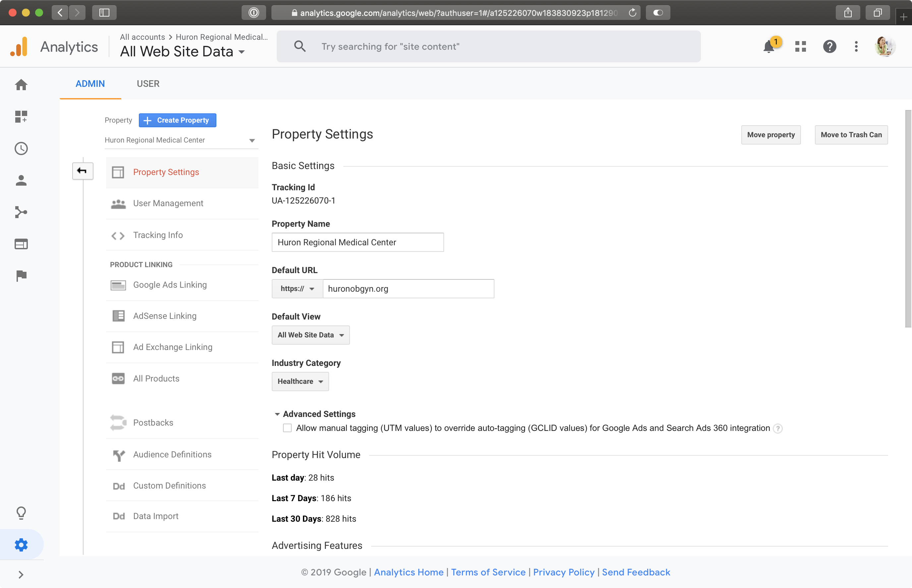Open Behavior window icon in sidebar
Viewport: 912px width, 588px height.
coord(21,244)
